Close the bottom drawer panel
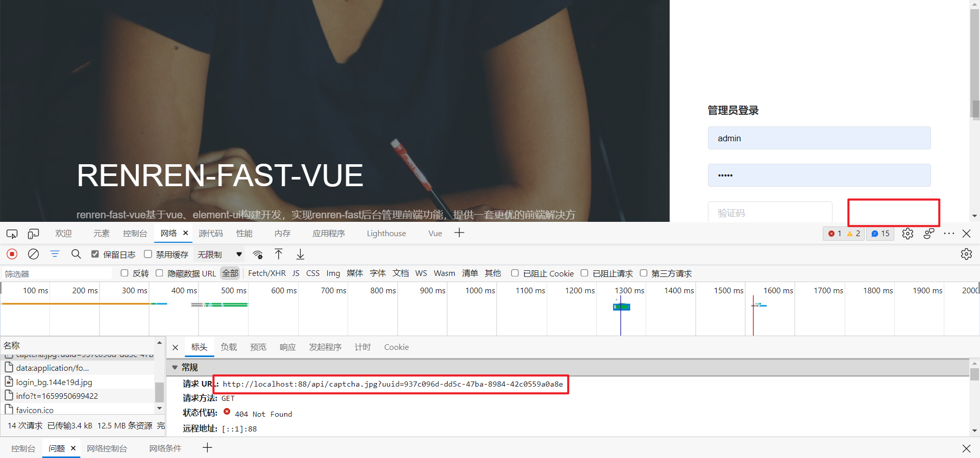 click(966, 448)
